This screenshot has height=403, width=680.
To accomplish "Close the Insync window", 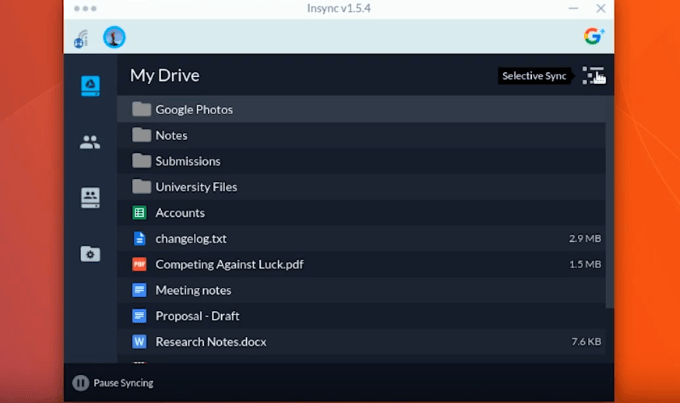I will [601, 8].
